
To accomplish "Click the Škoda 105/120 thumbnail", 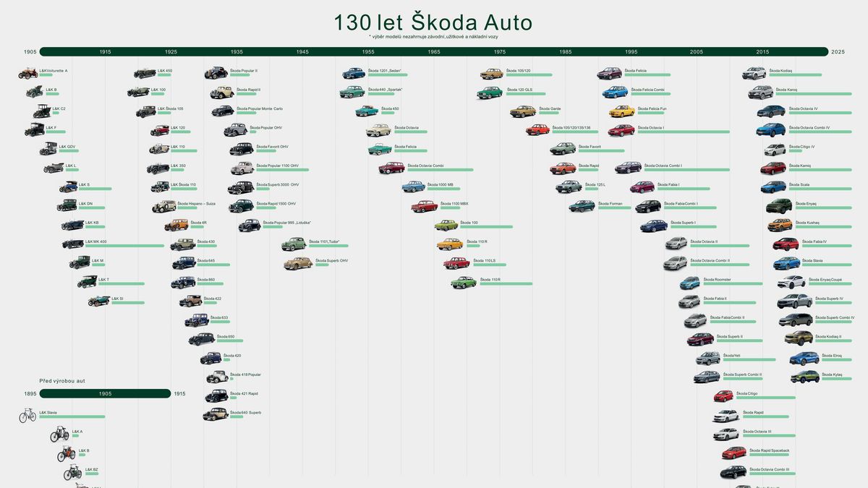I will coord(490,72).
